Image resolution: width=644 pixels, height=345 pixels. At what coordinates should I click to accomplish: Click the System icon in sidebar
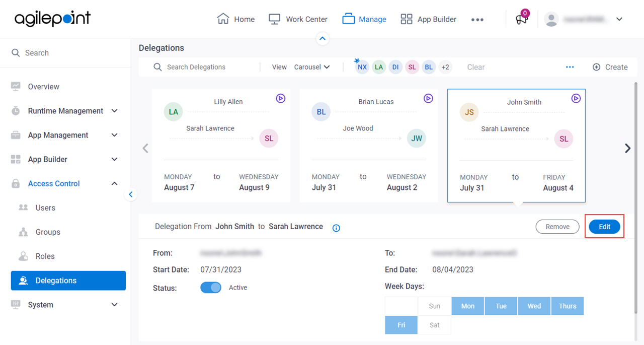coord(16,305)
